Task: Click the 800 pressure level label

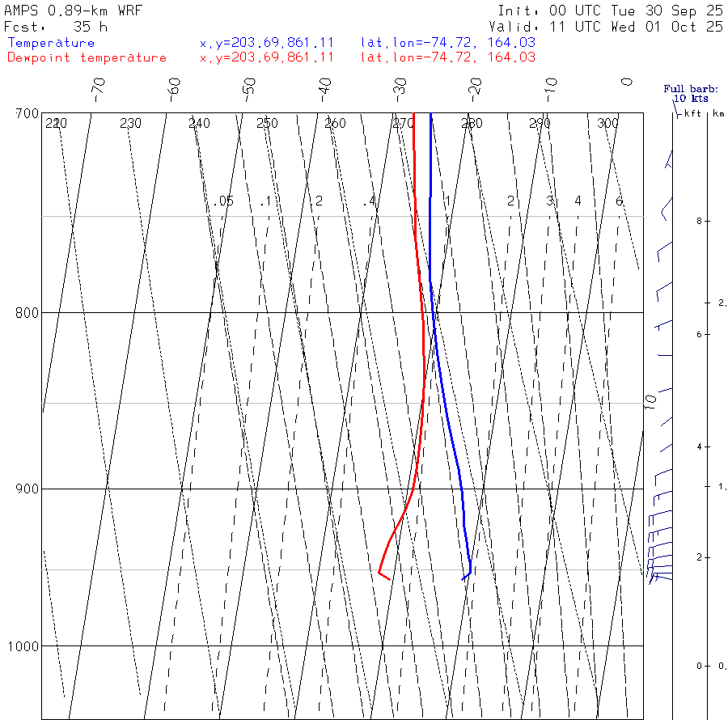Action: point(27,312)
